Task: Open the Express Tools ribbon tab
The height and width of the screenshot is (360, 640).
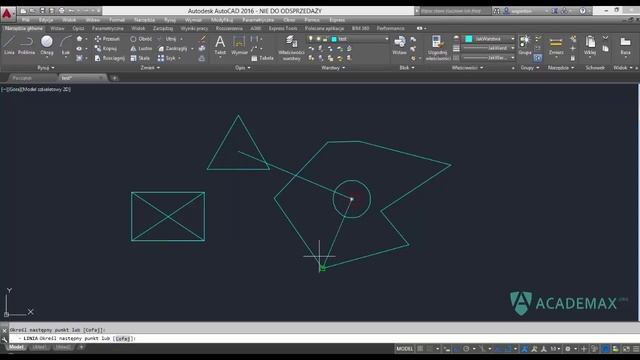Action: coord(283,28)
